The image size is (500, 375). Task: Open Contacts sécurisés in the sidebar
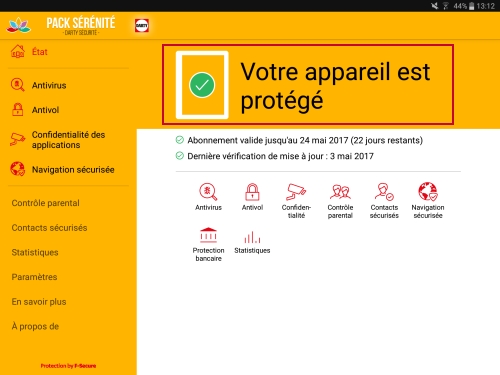tap(49, 228)
